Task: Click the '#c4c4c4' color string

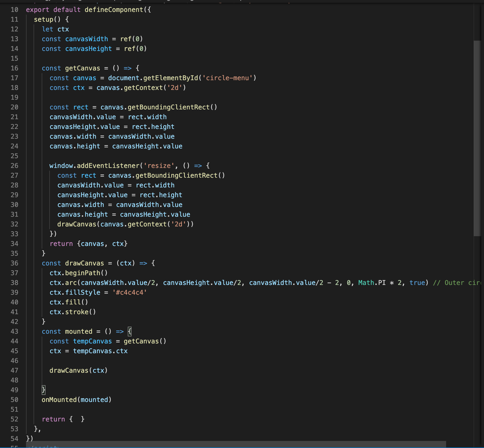Action: coord(130,293)
